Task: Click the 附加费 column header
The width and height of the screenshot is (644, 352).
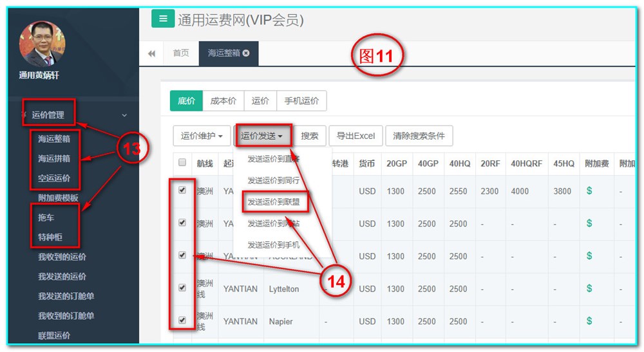Action: coord(597,163)
